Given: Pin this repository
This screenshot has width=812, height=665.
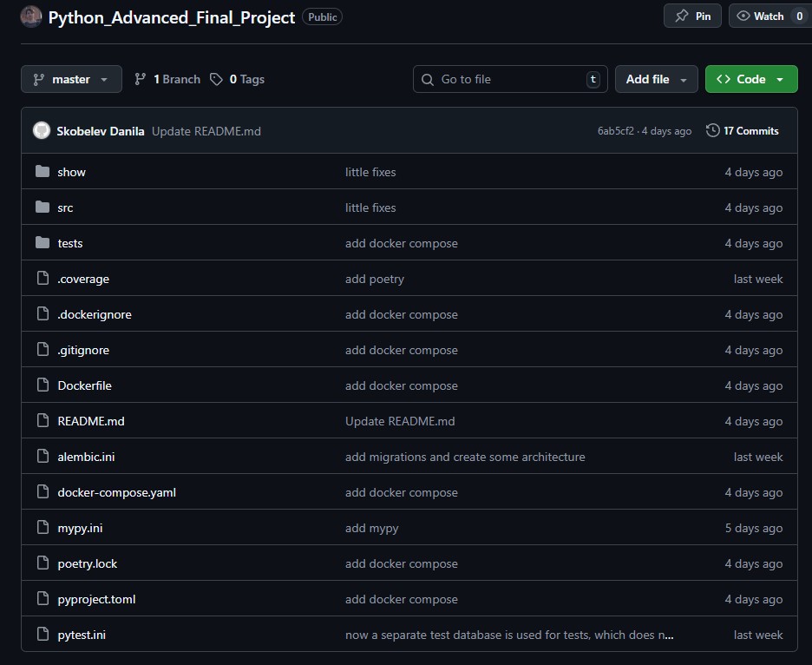Looking at the screenshot, I should click(x=692, y=16).
